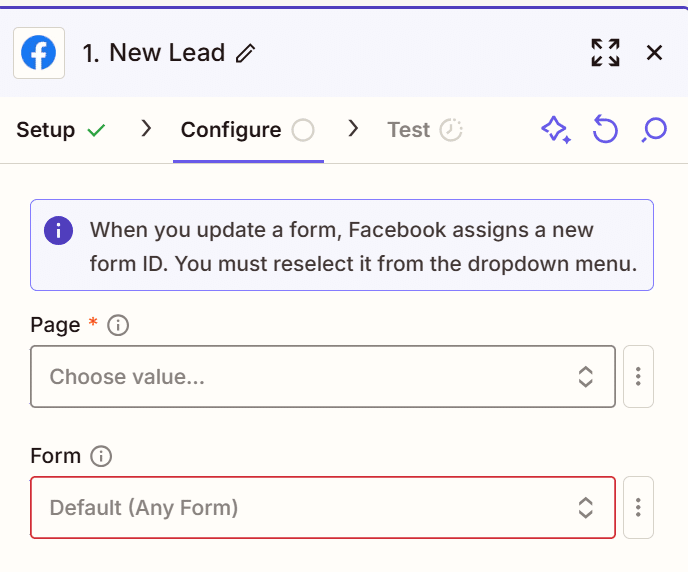This screenshot has width=688, height=572.
Task: Click the info icon beside Page label
Action: pos(118,326)
